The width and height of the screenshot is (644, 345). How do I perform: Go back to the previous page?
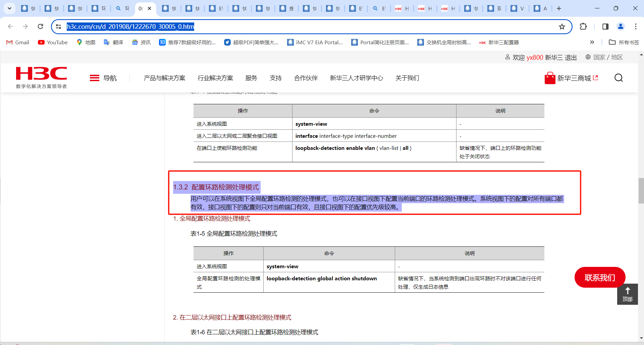(x=10, y=26)
